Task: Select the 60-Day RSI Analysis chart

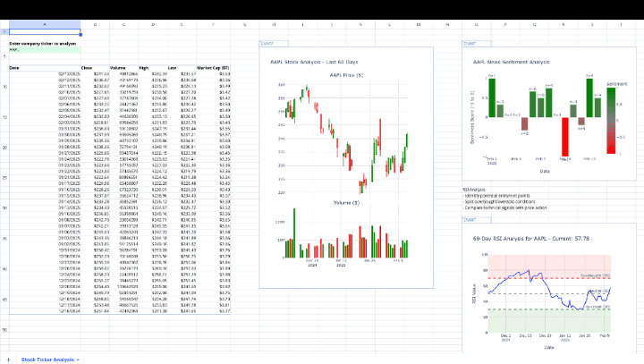Action: pos(549,288)
